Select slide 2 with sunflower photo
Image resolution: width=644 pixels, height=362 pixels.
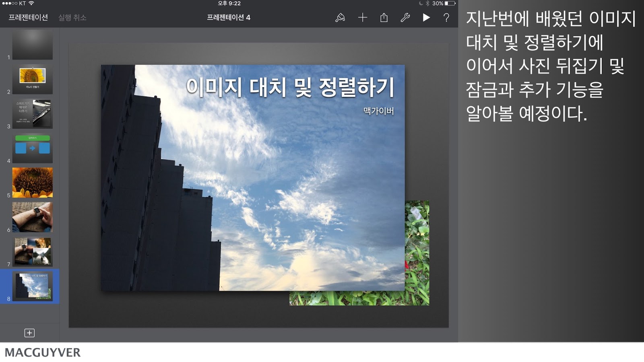[33, 79]
